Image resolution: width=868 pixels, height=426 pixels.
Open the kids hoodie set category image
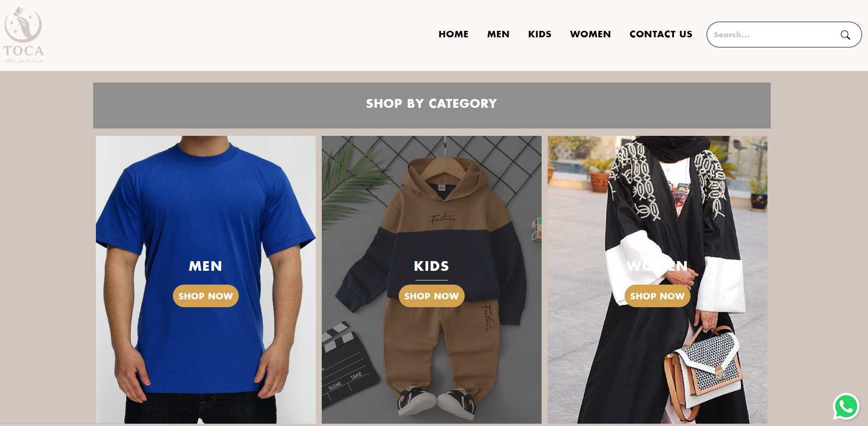coord(431,207)
